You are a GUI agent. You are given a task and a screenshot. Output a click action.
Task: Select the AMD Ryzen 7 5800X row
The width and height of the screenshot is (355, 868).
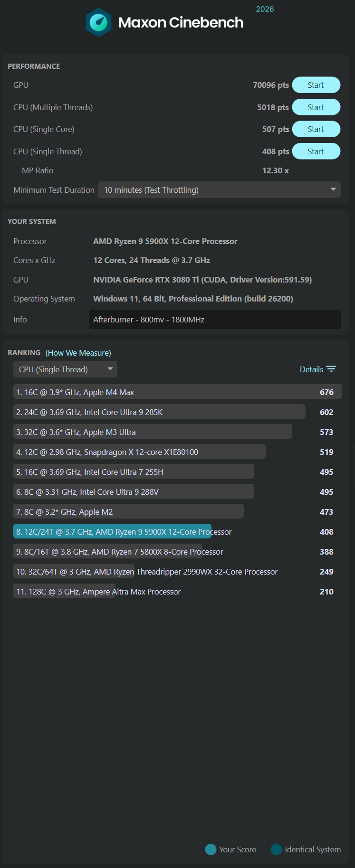177,552
